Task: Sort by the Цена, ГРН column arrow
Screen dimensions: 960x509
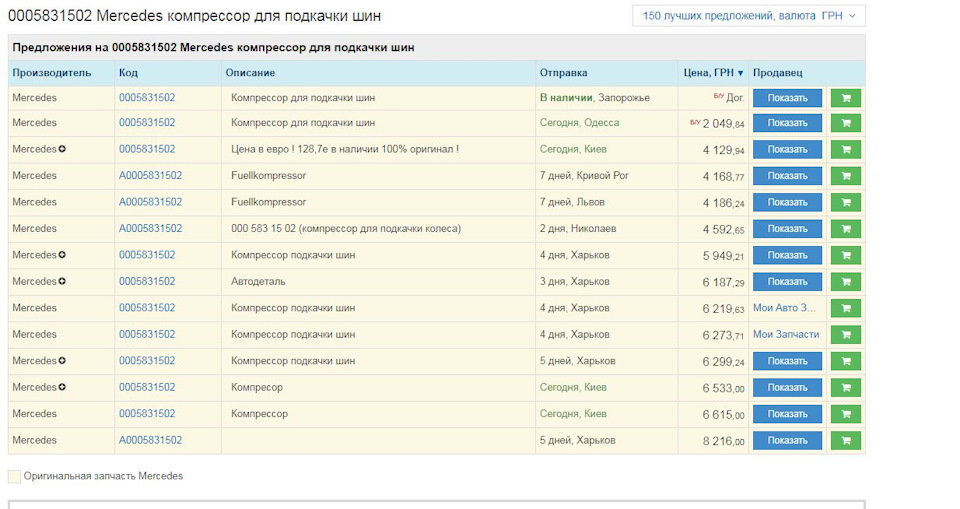Action: [740, 73]
